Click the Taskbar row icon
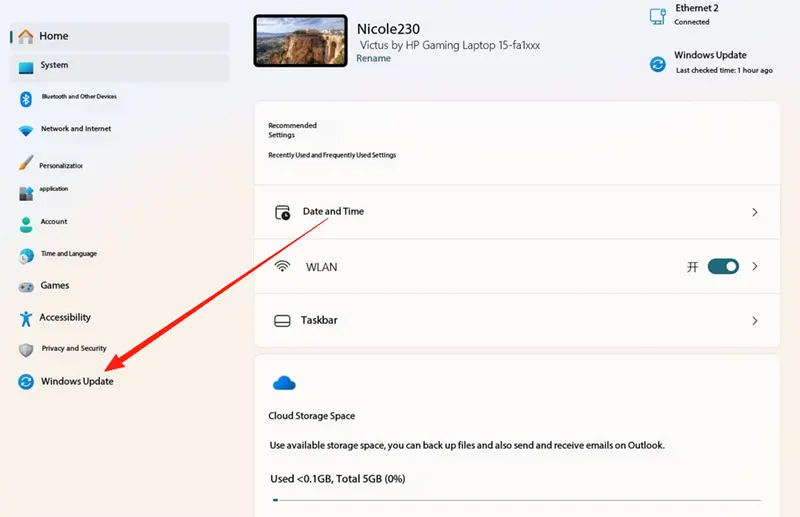Image resolution: width=800 pixels, height=517 pixels. 282,321
